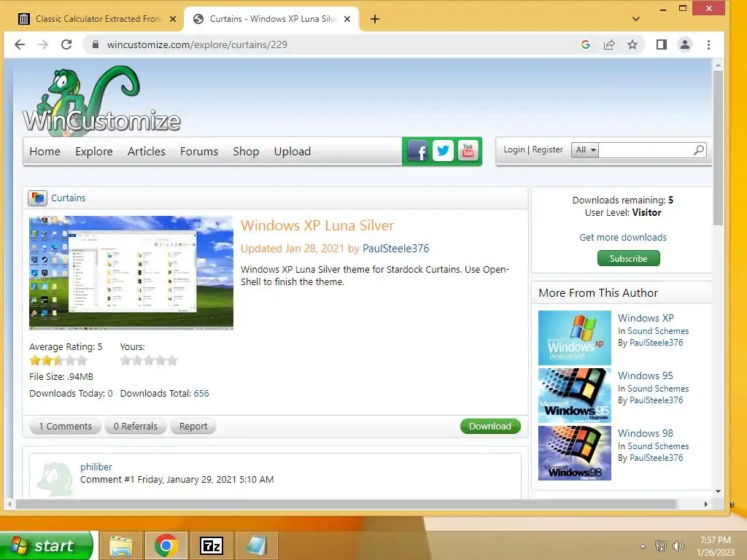
Task: Click the search magnifier icon
Action: [698, 150]
